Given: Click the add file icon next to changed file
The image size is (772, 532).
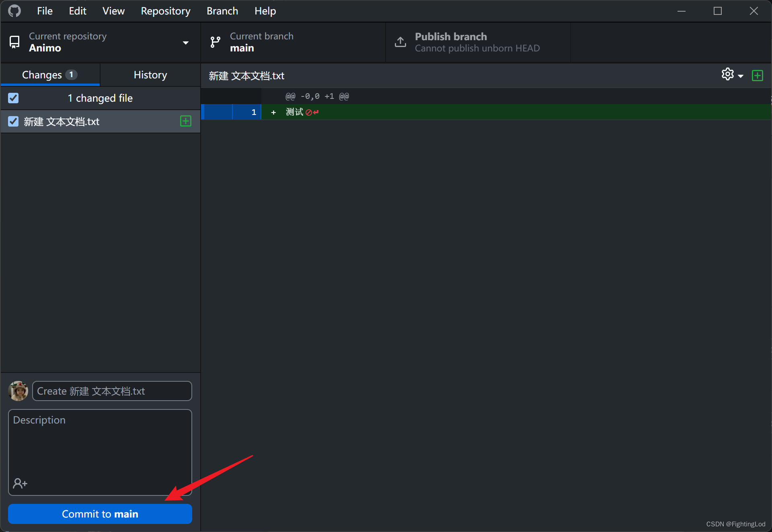Looking at the screenshot, I should click(x=185, y=121).
